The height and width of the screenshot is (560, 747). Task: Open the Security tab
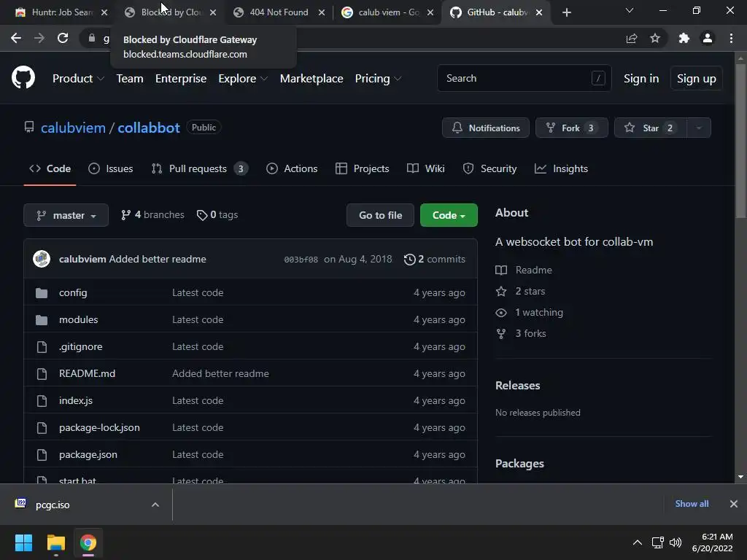pos(489,168)
